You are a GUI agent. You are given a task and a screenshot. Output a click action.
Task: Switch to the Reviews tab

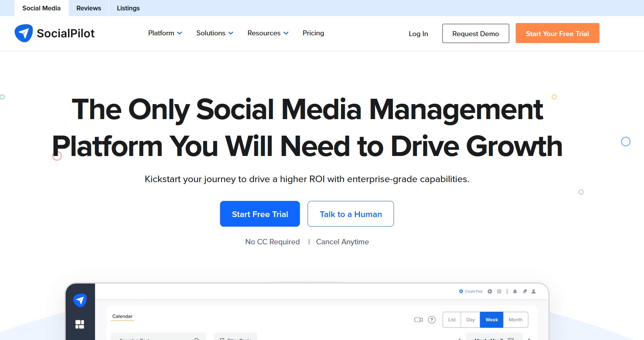(x=89, y=8)
